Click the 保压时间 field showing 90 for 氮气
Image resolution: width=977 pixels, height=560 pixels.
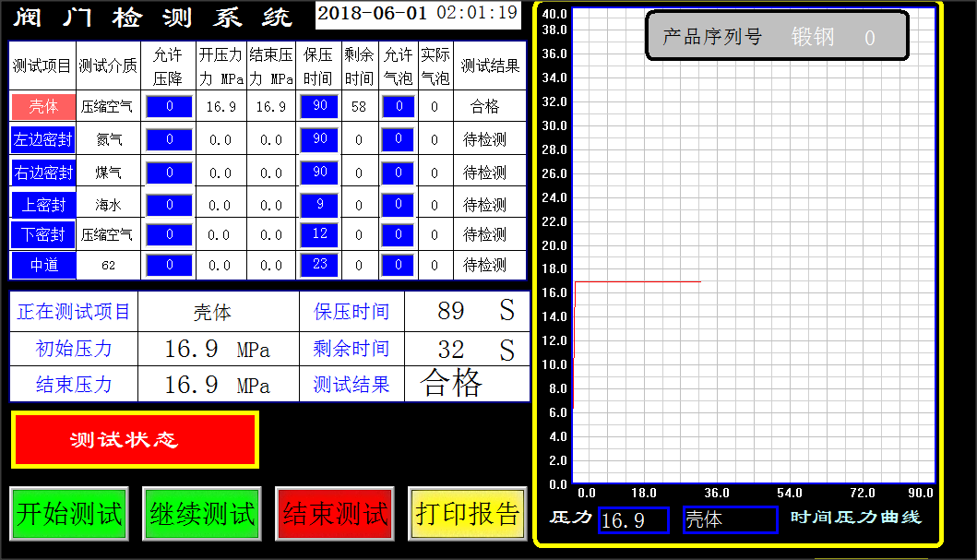320,138
